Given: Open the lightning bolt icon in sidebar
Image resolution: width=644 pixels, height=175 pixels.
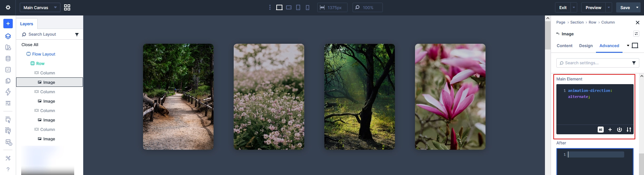Looking at the screenshot, I should tap(8, 92).
